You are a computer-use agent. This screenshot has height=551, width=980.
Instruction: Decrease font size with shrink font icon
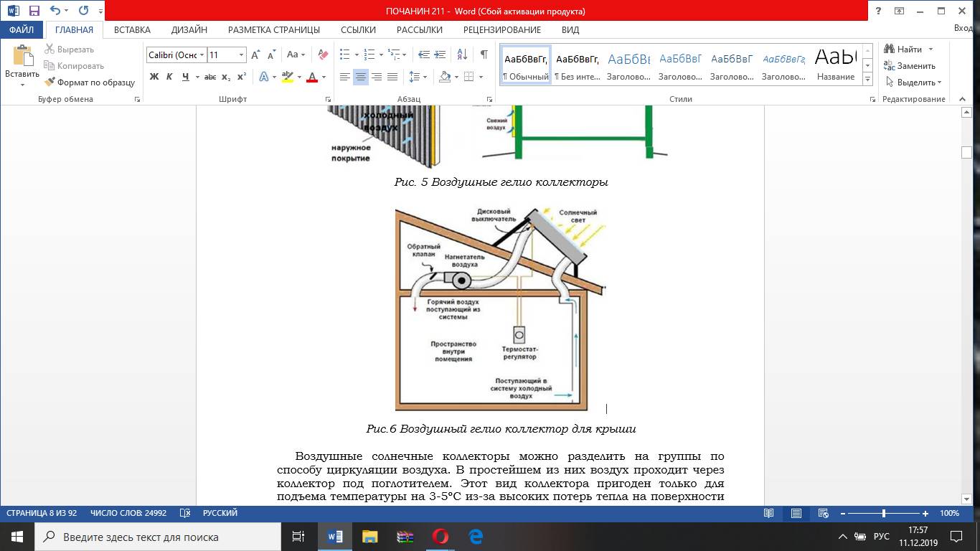click(x=271, y=55)
